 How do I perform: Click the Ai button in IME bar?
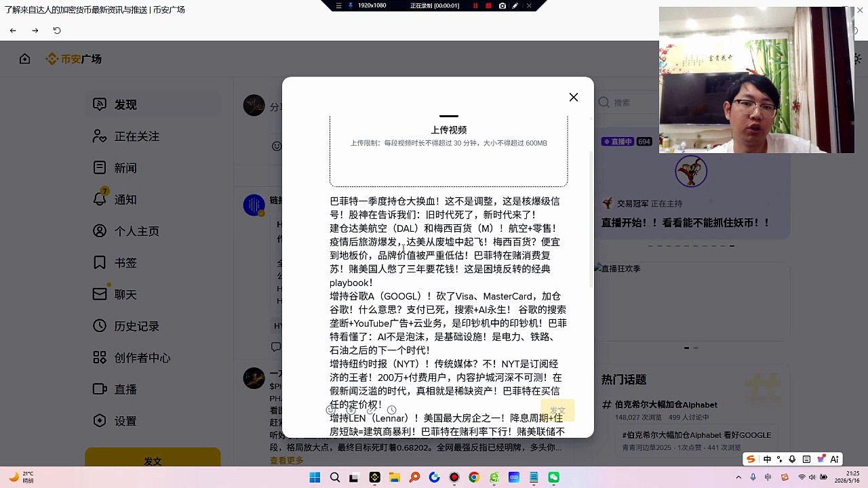point(835,459)
